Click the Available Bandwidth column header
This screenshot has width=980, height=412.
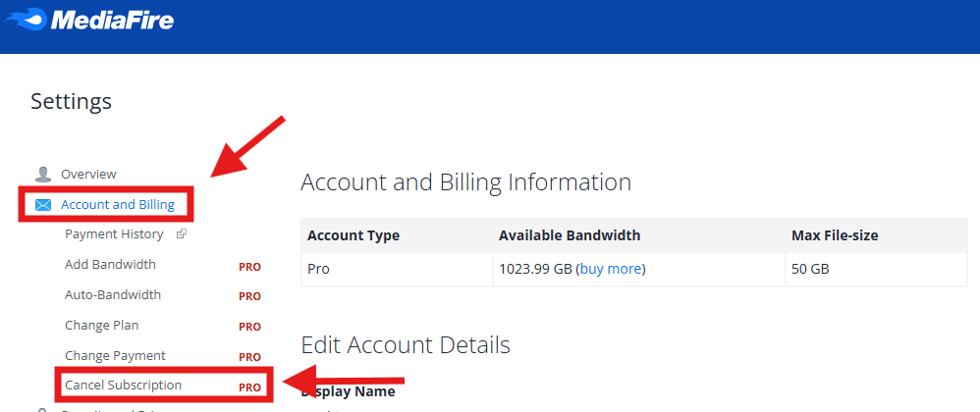(570, 235)
